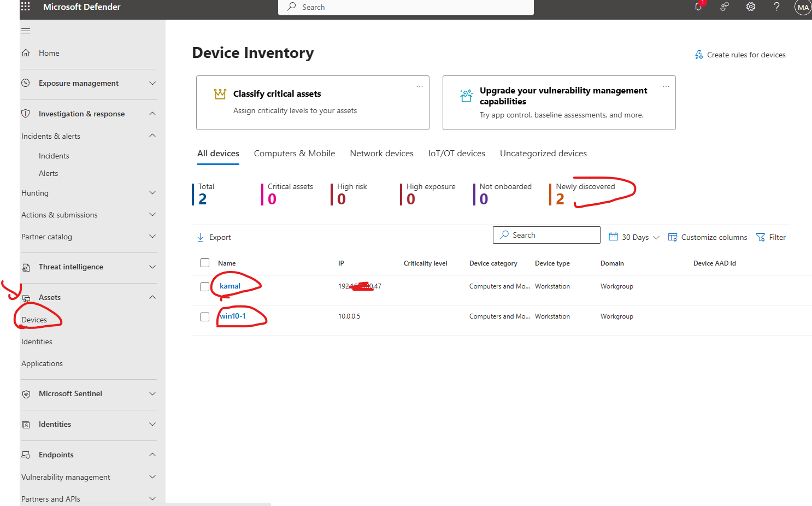
Task: Click the Filter funnel icon
Action: coord(760,237)
